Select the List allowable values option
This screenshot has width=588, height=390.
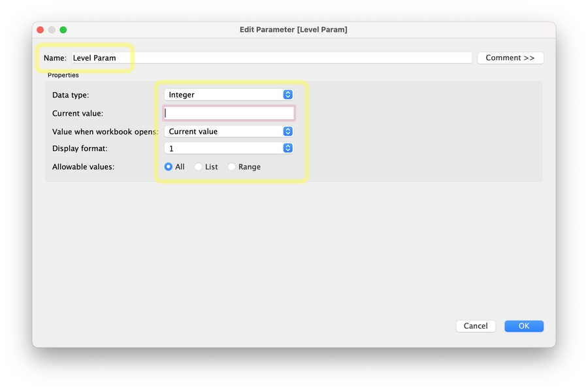click(x=198, y=167)
